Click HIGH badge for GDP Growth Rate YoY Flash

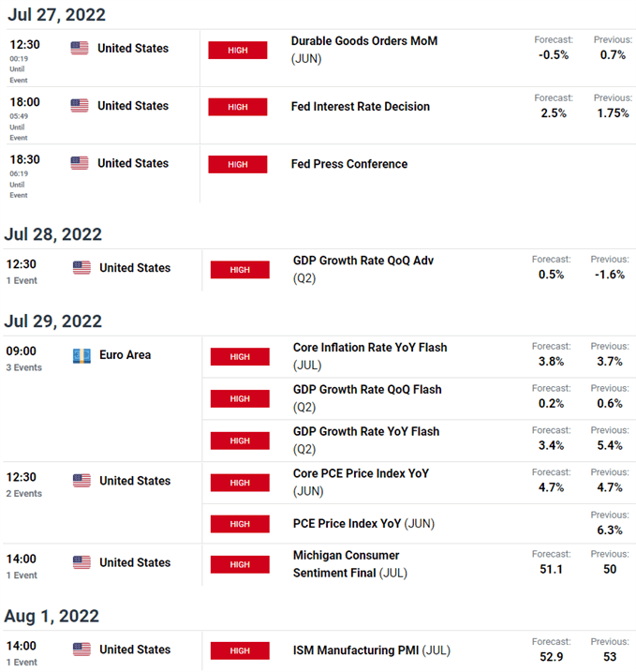[x=240, y=441]
